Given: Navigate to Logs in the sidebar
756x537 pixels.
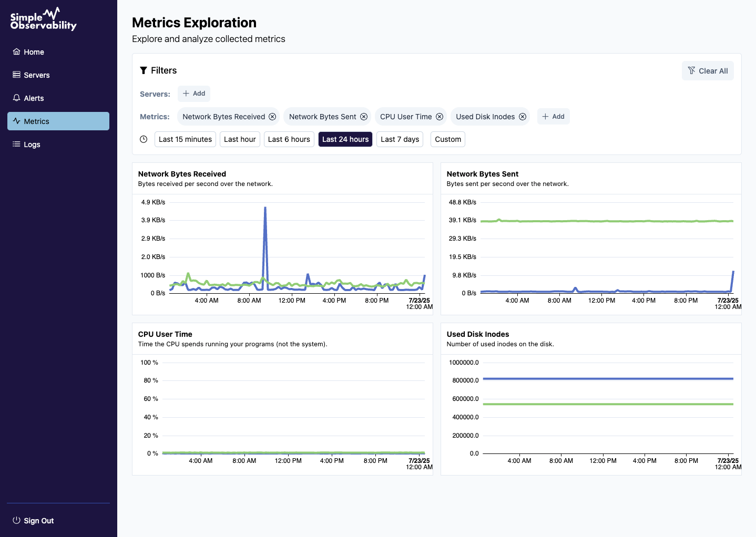Looking at the screenshot, I should [x=32, y=144].
